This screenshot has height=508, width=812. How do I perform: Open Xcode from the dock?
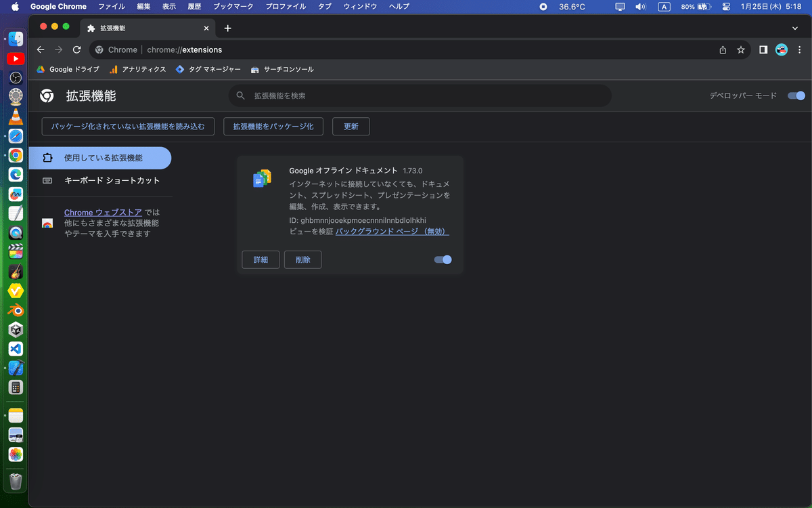click(x=16, y=368)
